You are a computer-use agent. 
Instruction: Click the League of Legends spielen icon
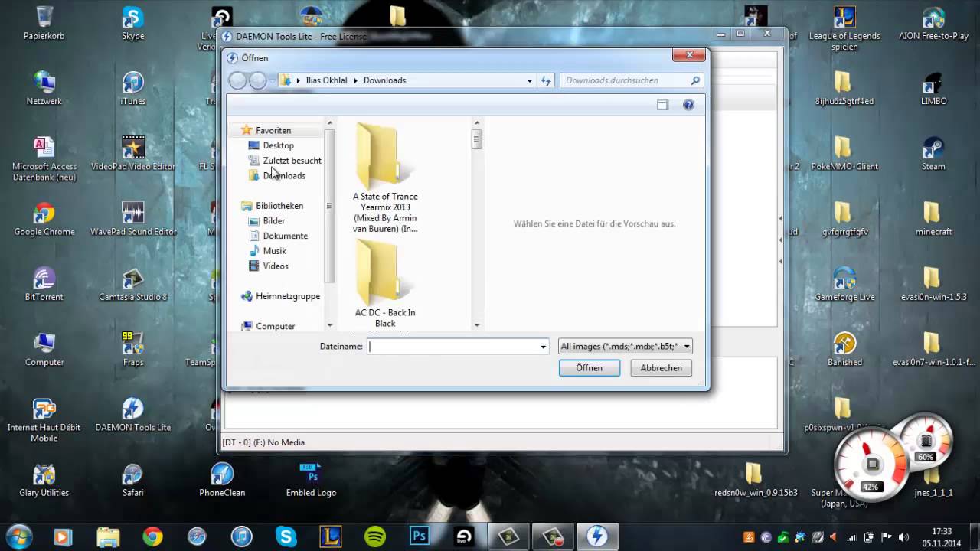(844, 29)
